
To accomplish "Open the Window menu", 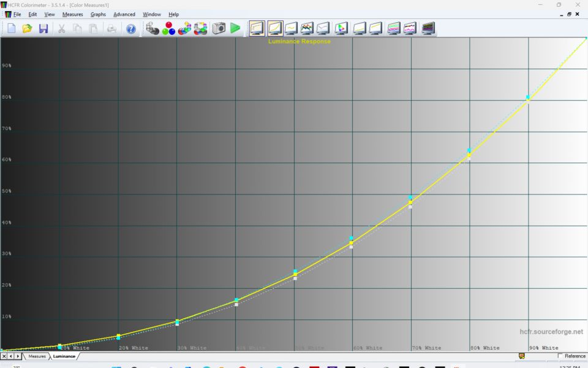I will pyautogui.click(x=152, y=14).
